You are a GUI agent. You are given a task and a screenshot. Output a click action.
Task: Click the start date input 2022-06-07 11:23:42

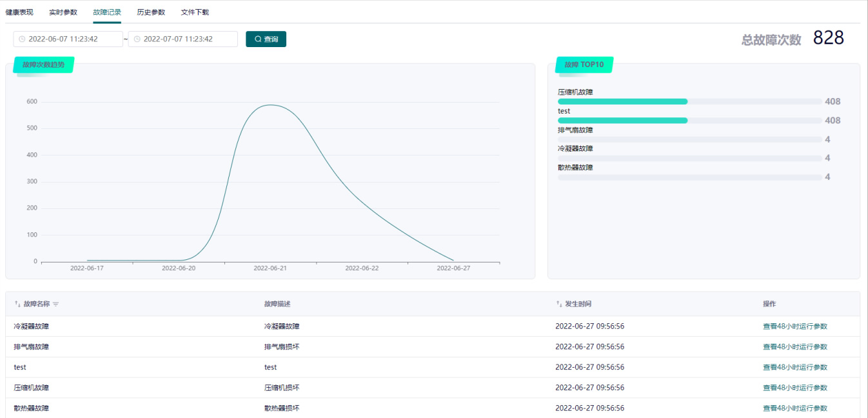(68, 39)
